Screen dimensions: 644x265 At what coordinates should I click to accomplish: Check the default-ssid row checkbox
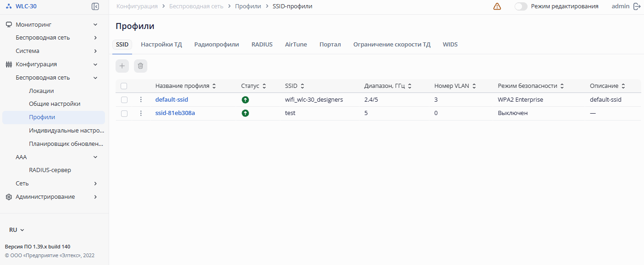[124, 99]
